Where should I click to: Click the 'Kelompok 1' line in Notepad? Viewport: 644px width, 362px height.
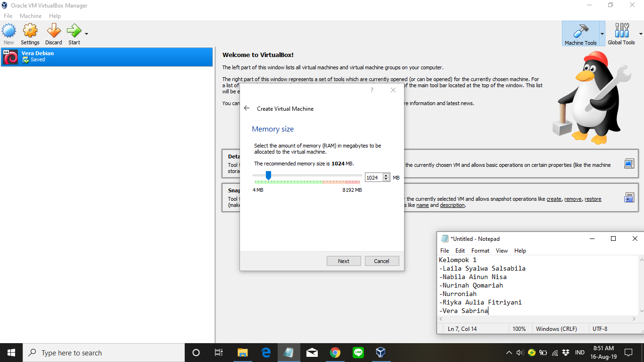[458, 260]
